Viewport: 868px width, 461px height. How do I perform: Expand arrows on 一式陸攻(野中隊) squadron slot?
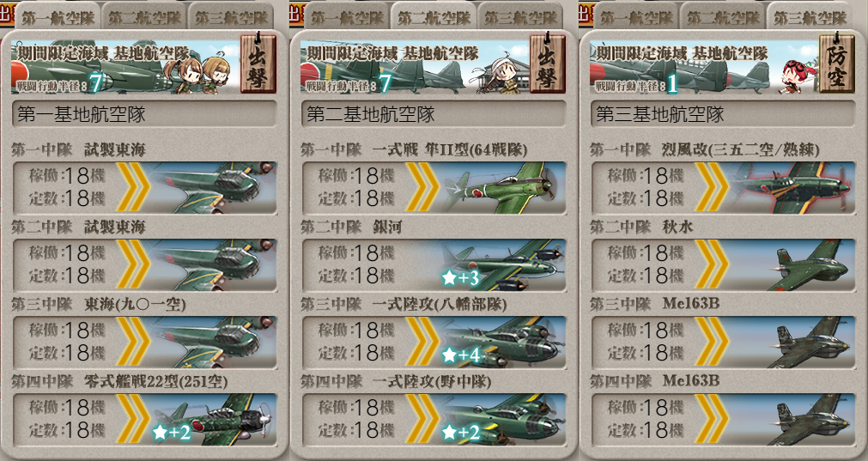click(x=422, y=419)
